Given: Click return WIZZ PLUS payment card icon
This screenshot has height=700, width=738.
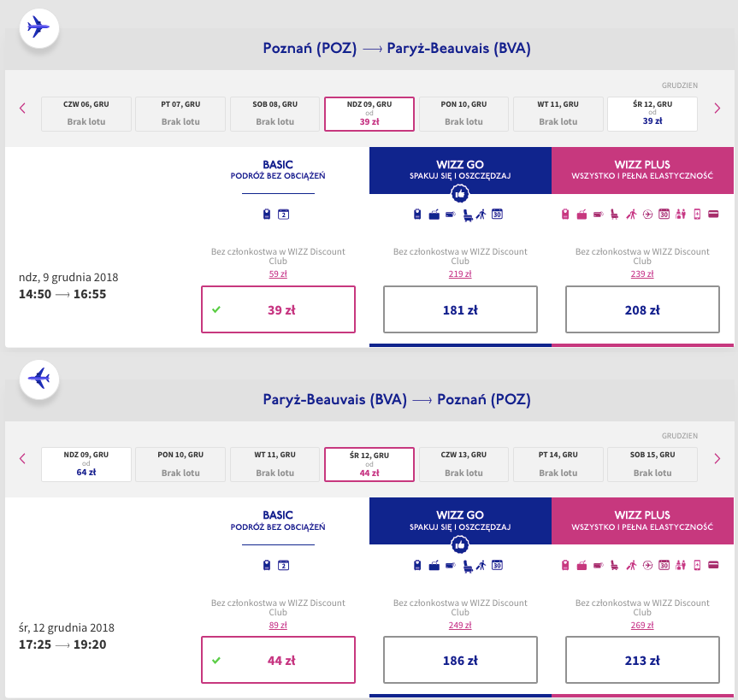Looking at the screenshot, I should pyautogui.click(x=713, y=565).
